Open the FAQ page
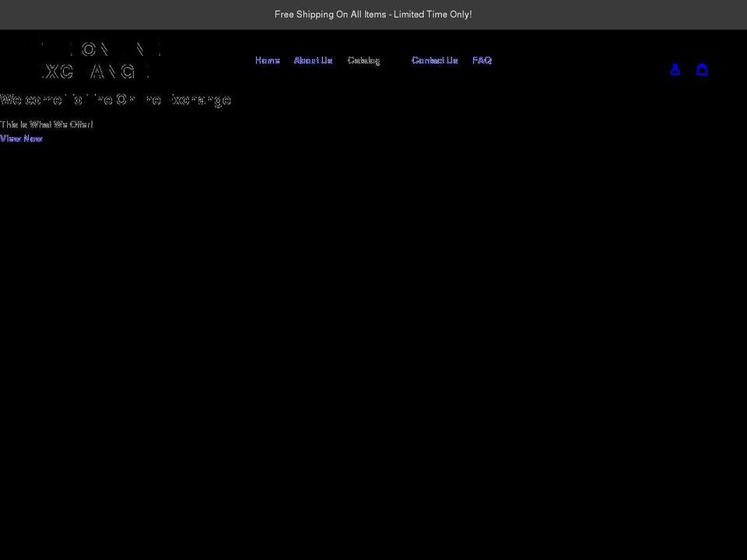 click(482, 61)
